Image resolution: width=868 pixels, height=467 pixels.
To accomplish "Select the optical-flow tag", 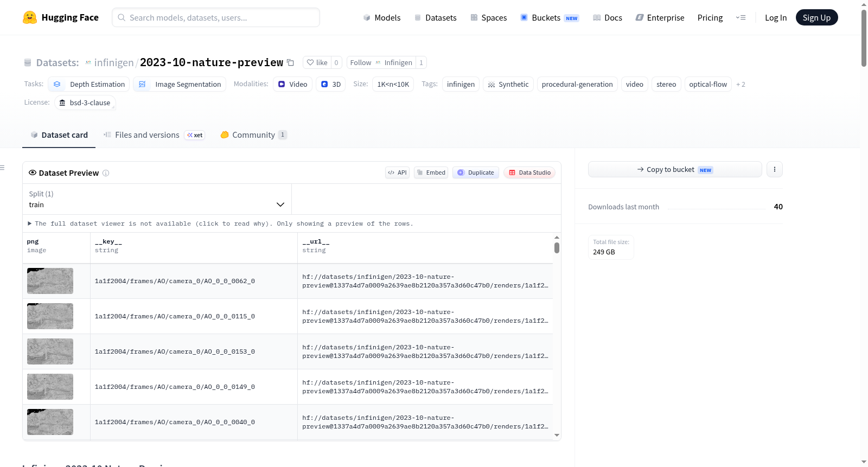I will coord(708,84).
